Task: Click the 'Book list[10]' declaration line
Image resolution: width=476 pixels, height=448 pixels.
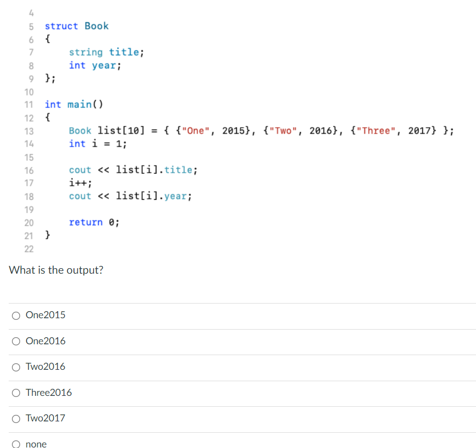Action: (x=261, y=130)
